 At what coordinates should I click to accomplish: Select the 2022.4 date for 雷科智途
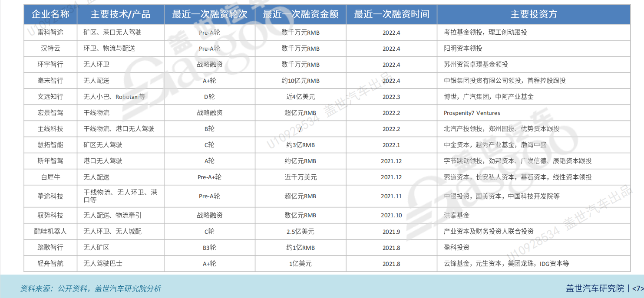pyautogui.click(x=390, y=32)
